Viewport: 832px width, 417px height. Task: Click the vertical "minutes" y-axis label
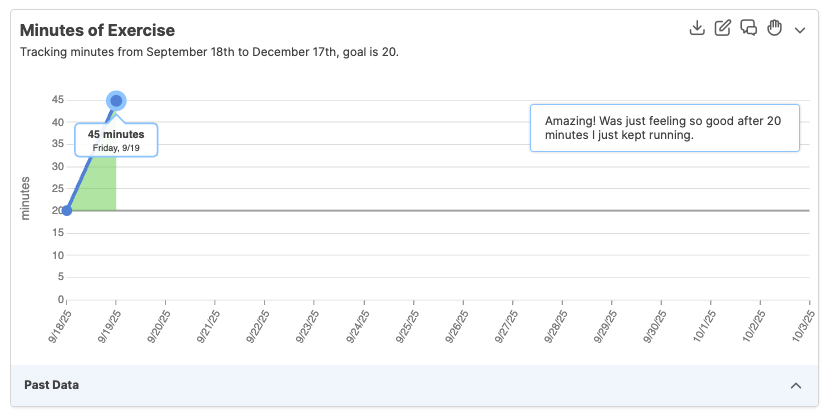[x=26, y=198]
